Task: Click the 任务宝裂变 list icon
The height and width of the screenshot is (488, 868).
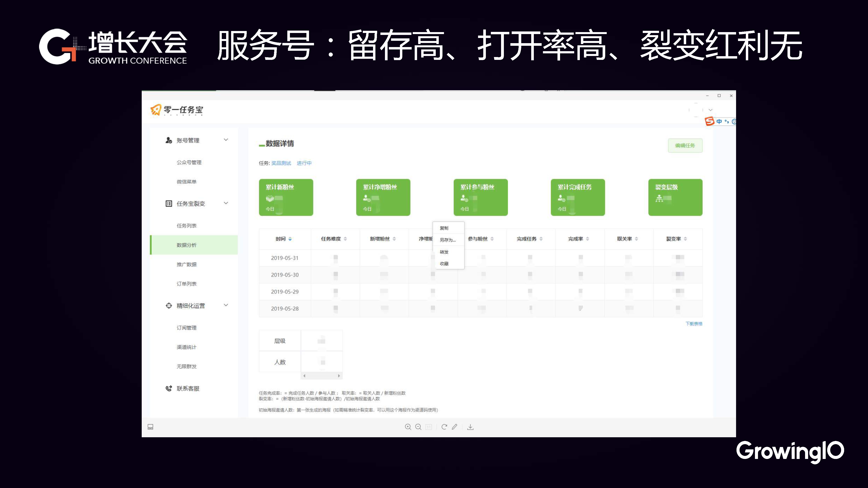Action: [x=169, y=203]
